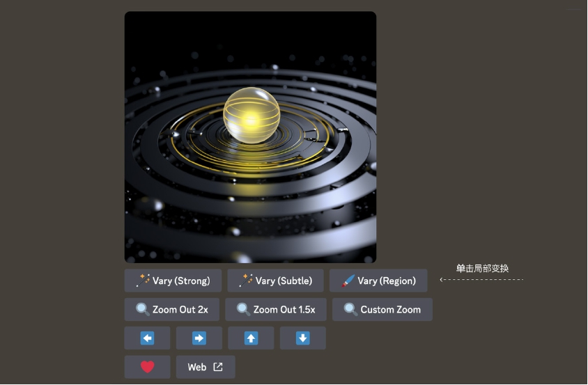This screenshot has width=588, height=385.
Task: Open Custom Zoom
Action: click(382, 309)
